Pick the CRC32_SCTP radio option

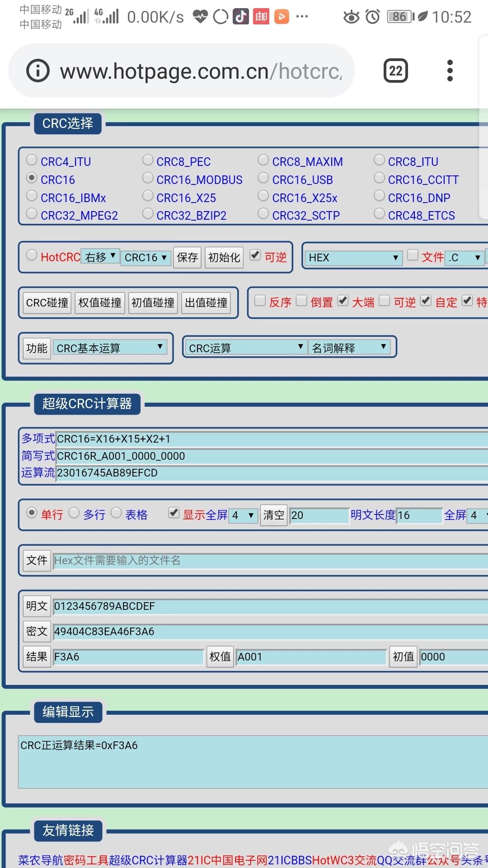point(263,213)
